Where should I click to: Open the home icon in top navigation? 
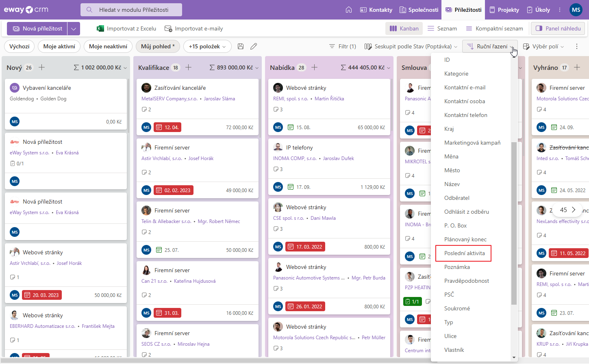(x=349, y=10)
